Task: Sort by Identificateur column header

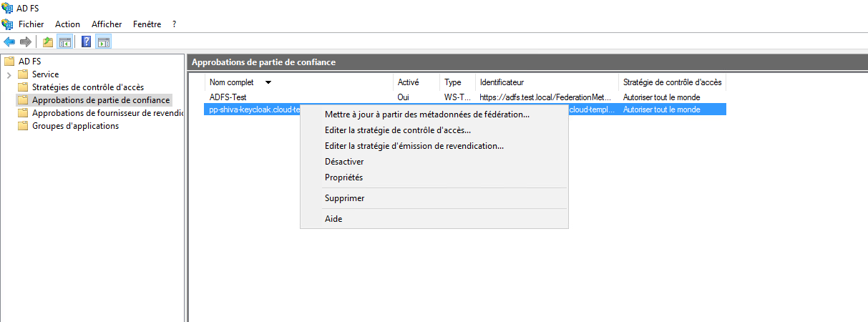Action: click(x=502, y=82)
